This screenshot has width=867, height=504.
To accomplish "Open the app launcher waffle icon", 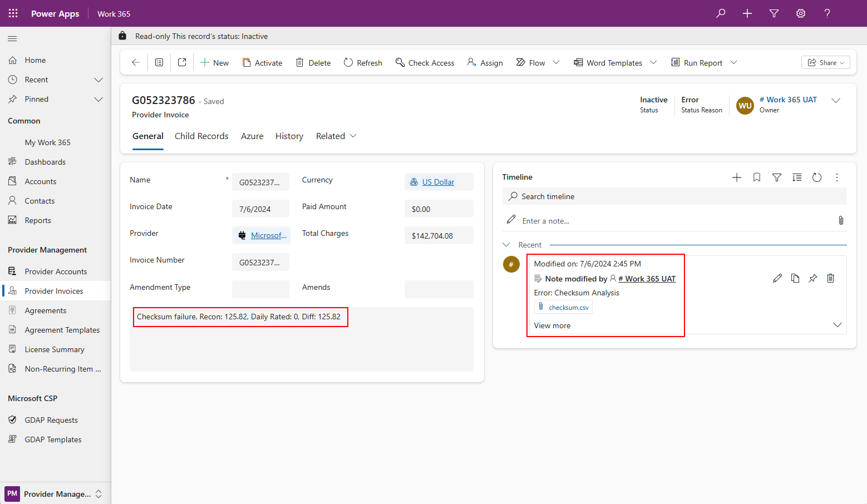I will coord(13,13).
